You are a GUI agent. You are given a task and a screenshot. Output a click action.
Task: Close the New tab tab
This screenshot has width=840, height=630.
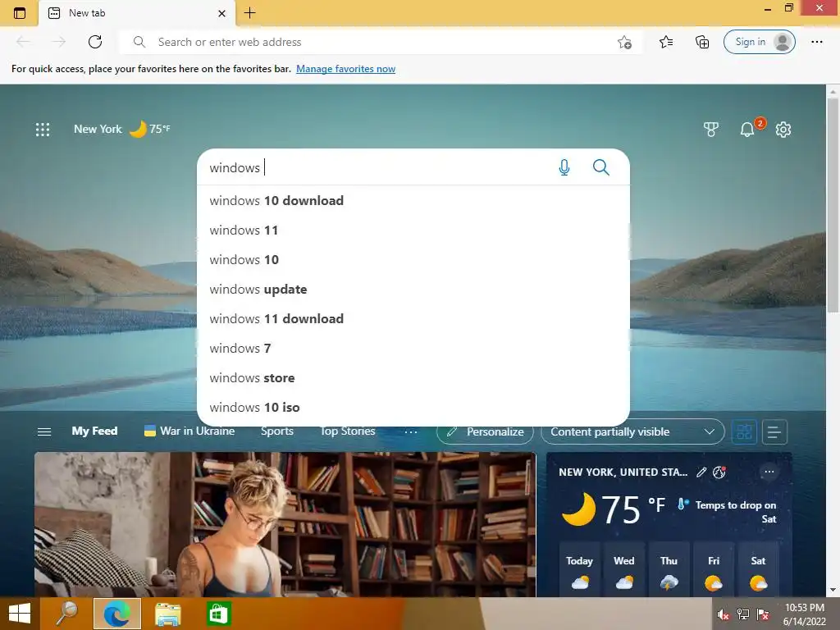221,13
